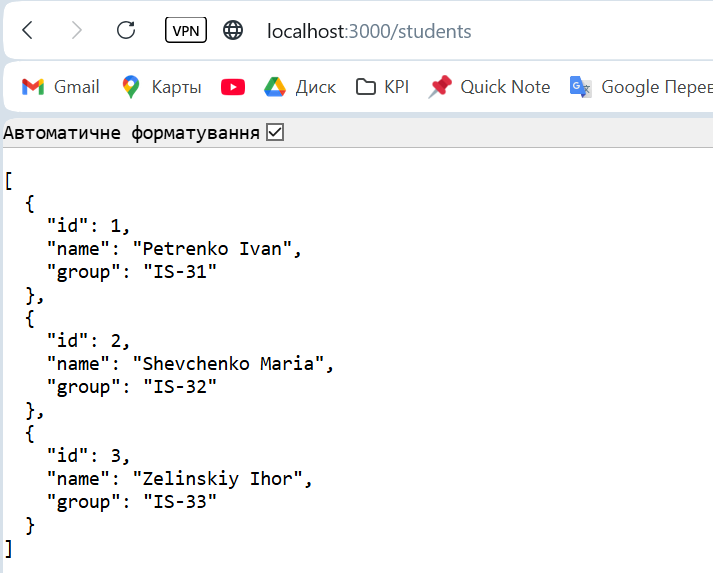Image resolution: width=713 pixels, height=573 pixels.
Task: Go back using the browser back arrow
Action: point(28,30)
